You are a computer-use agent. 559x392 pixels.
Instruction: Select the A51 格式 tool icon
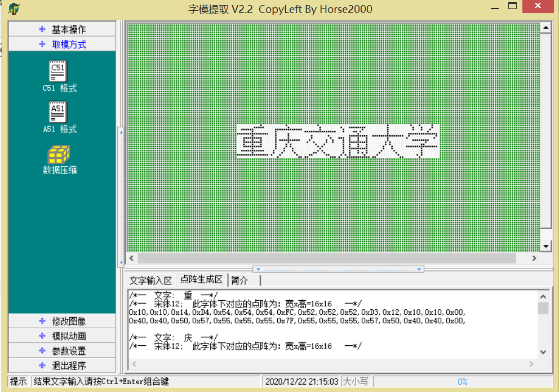pyautogui.click(x=59, y=113)
